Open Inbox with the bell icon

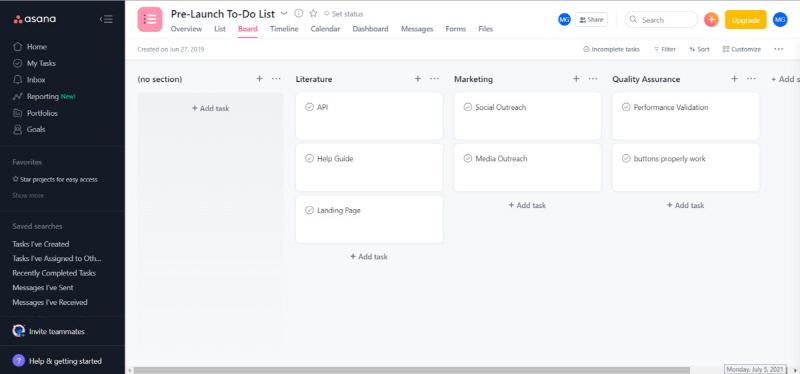tap(18, 80)
